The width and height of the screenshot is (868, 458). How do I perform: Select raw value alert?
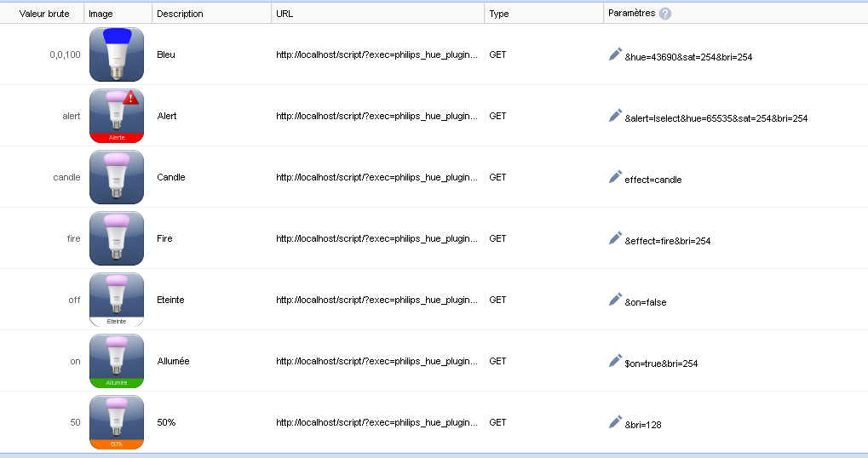tap(71, 116)
